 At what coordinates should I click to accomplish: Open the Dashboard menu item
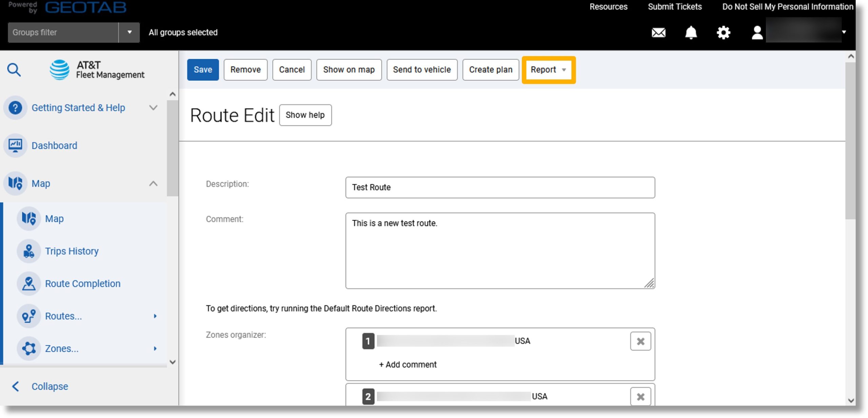pos(54,146)
